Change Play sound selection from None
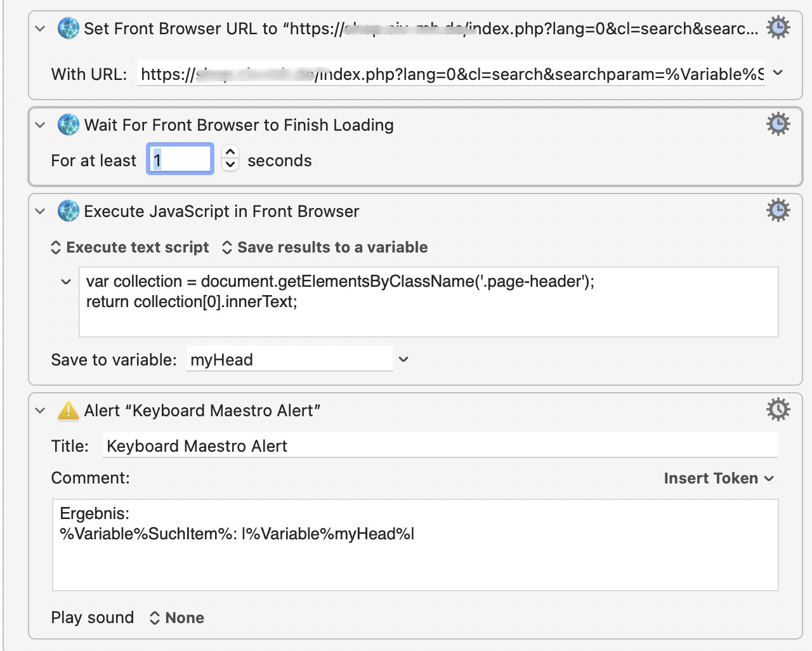The height and width of the screenshot is (651, 812). pos(177,618)
